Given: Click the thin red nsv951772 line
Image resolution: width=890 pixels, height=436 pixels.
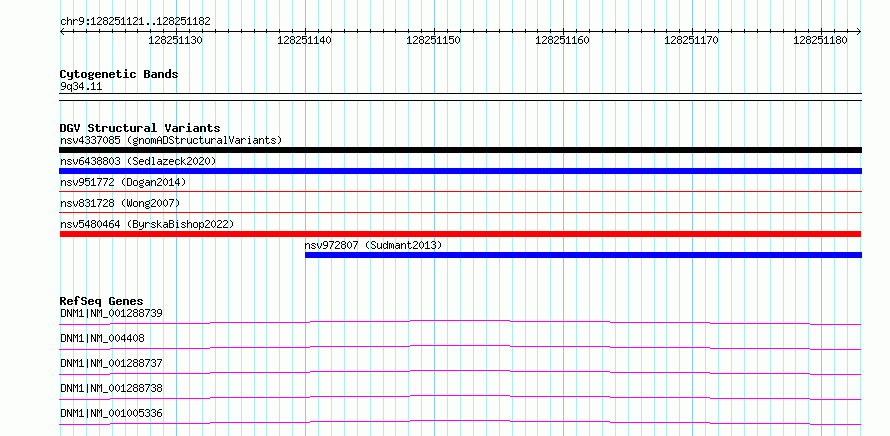Looking at the screenshot, I should pos(460,192).
